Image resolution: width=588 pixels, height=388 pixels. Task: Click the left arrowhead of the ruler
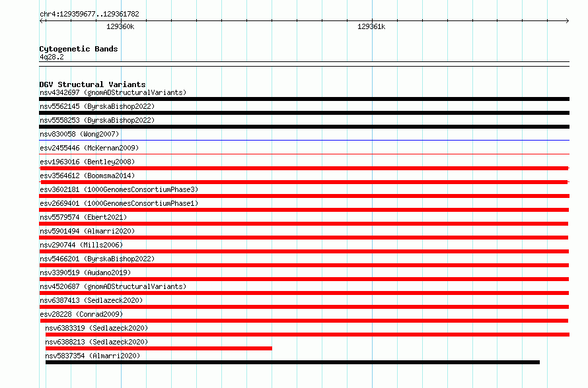[42, 21]
